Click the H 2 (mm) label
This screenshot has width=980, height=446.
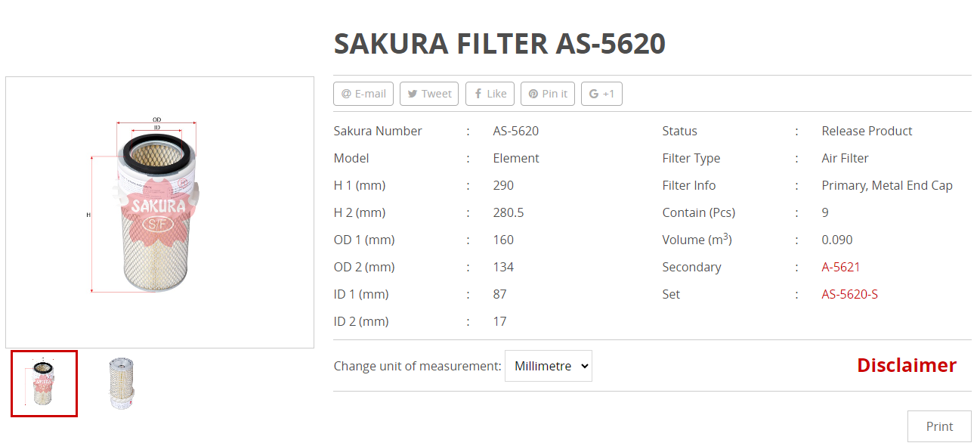click(360, 212)
